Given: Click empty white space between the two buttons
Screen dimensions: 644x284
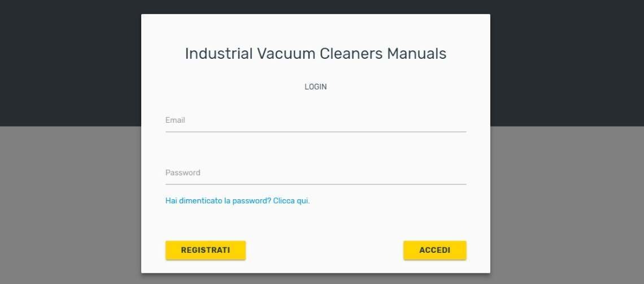Looking at the screenshot, I should point(324,250).
